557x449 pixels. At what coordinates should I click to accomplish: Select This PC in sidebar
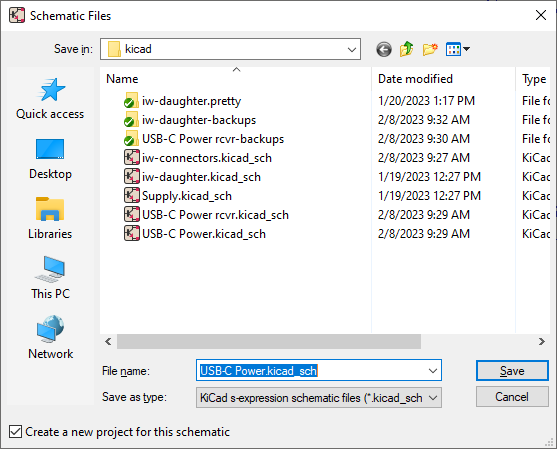[x=50, y=278]
